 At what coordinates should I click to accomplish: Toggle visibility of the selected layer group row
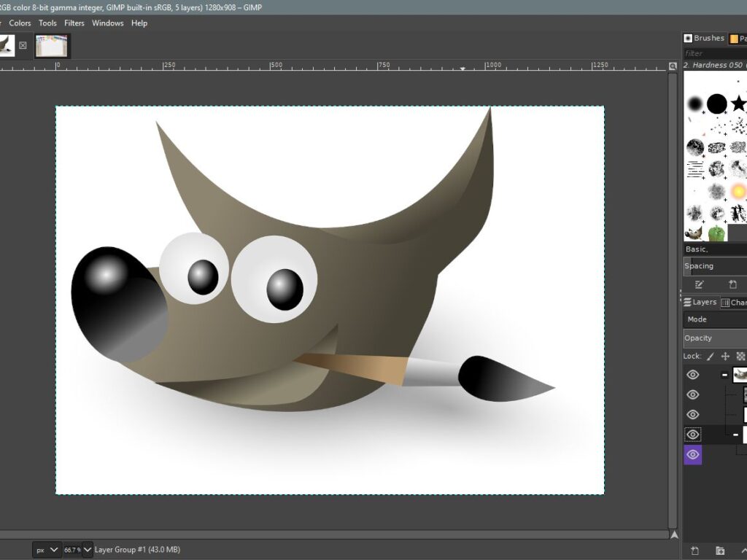pos(693,435)
